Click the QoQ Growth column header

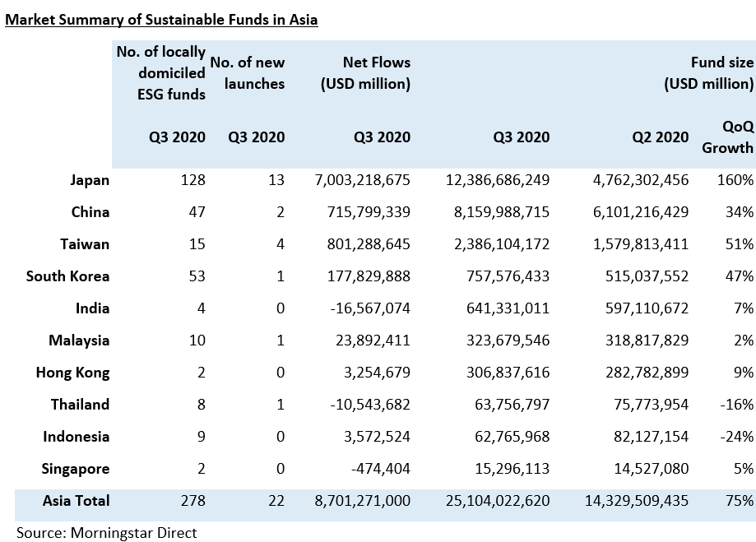(x=733, y=137)
